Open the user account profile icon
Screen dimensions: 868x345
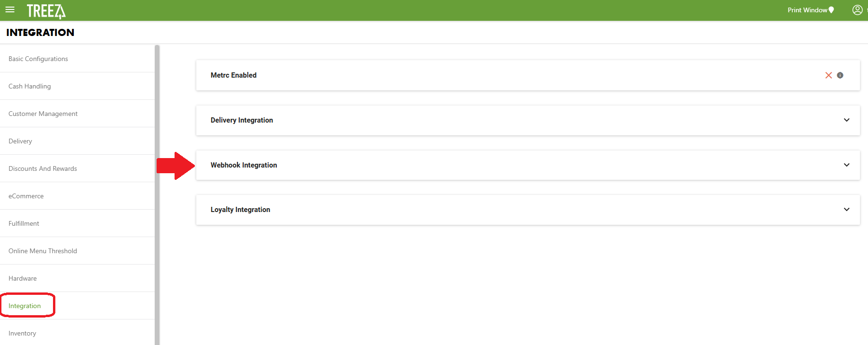(x=857, y=10)
